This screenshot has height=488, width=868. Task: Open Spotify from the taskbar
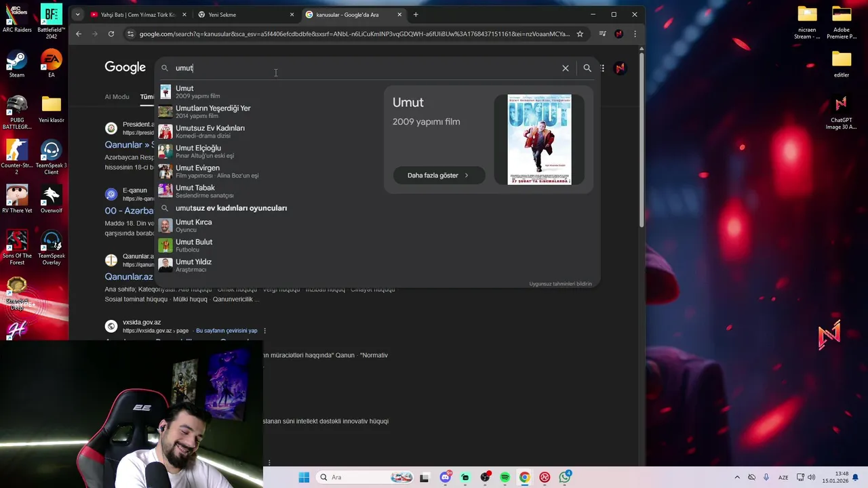[505, 477]
